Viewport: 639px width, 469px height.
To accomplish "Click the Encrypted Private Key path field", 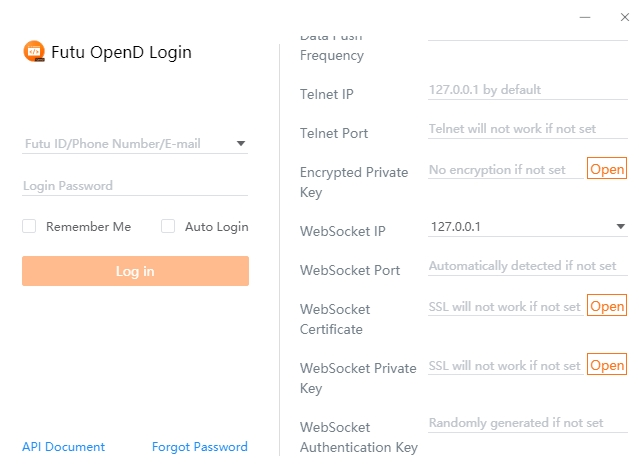I will tap(505, 171).
